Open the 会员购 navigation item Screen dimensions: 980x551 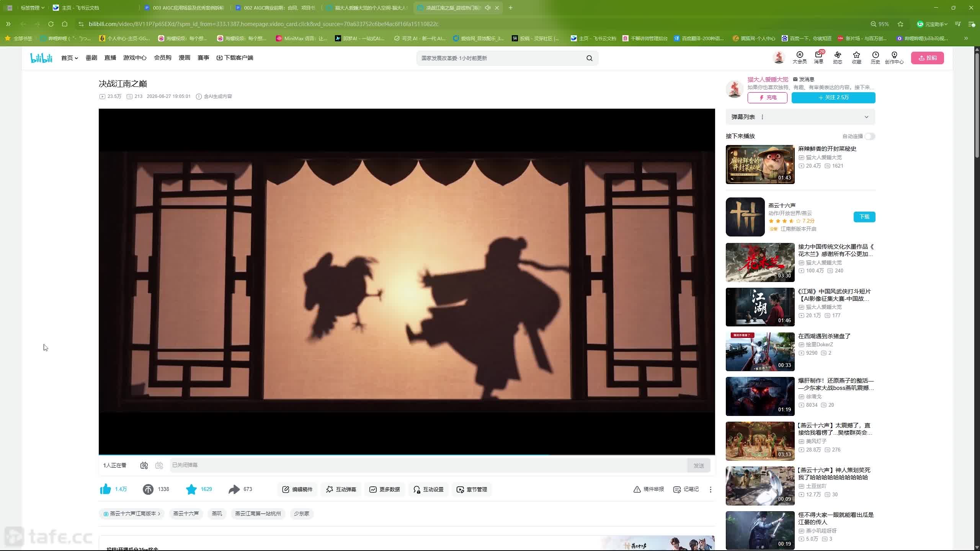click(x=163, y=58)
